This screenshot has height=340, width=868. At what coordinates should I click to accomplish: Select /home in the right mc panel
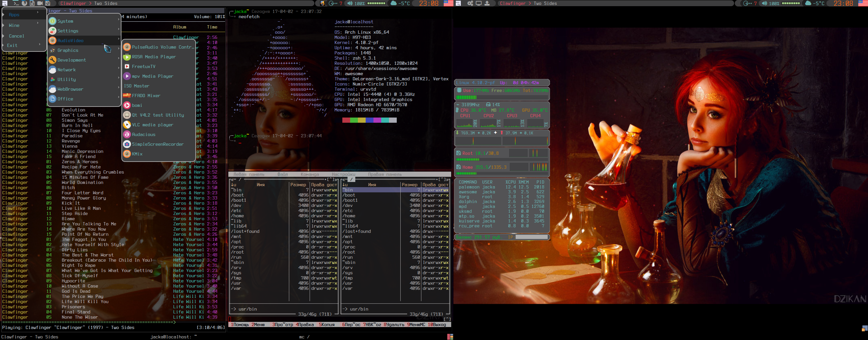(395, 216)
